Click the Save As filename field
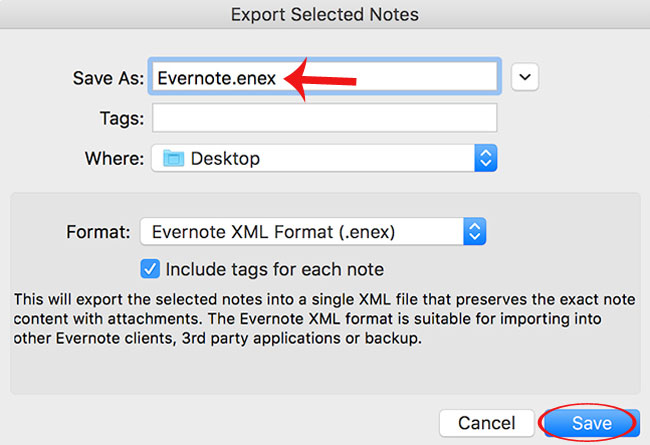This screenshot has width=650, height=445. pos(325,77)
